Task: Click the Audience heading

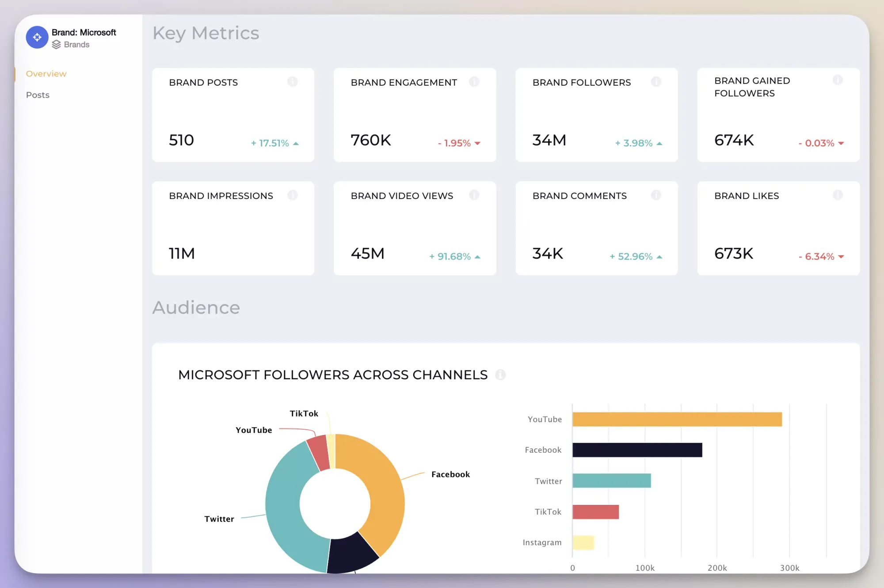Action: (196, 308)
